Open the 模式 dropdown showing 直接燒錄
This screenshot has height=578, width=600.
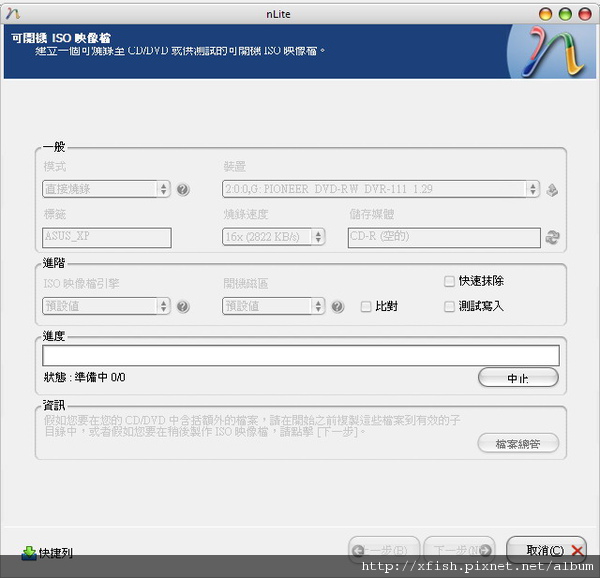click(106, 189)
